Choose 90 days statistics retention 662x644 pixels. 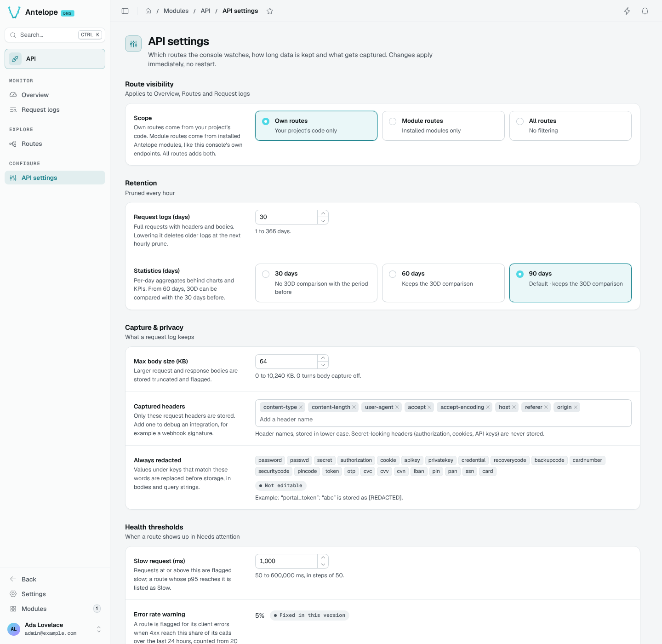point(571,283)
